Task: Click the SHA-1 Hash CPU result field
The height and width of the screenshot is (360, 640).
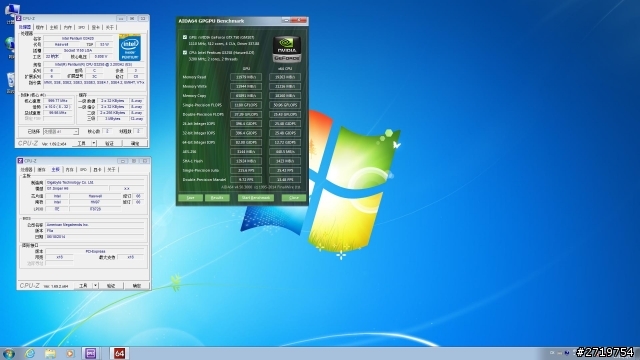Action: (285, 161)
